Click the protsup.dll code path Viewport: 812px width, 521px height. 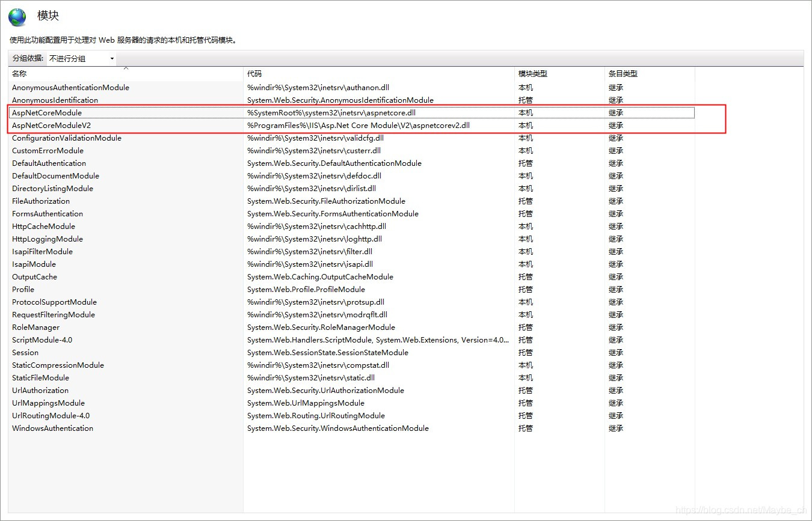point(316,302)
